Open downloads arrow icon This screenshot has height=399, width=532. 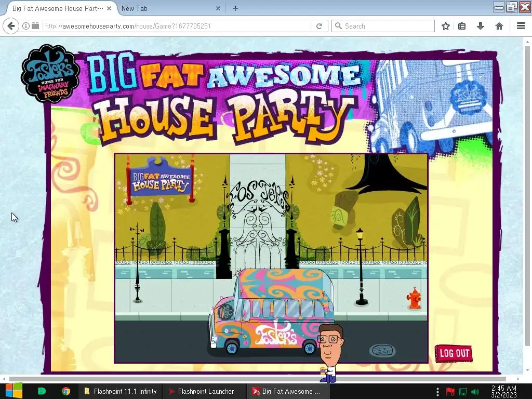pos(481,26)
